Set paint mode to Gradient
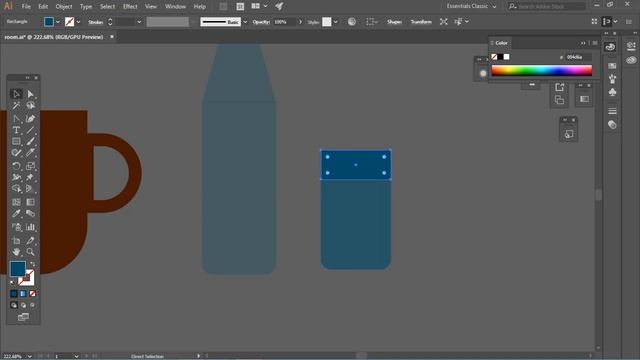This screenshot has width=640, height=360. pyautogui.click(x=23, y=294)
